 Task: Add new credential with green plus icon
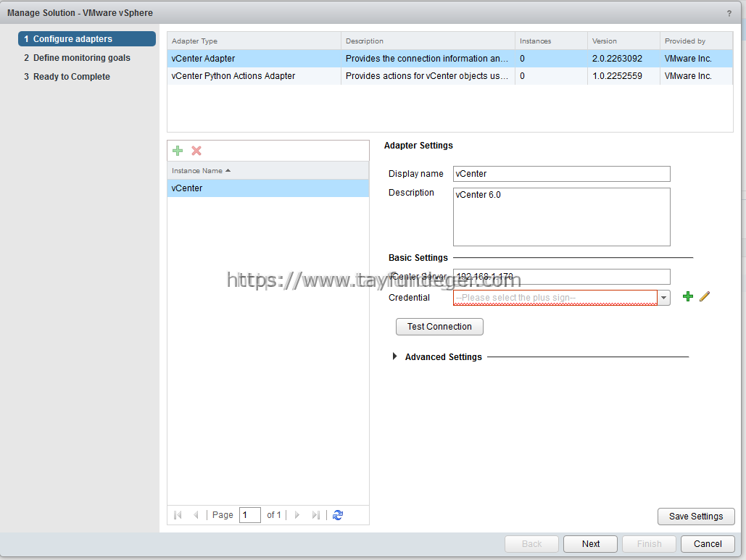pos(687,296)
